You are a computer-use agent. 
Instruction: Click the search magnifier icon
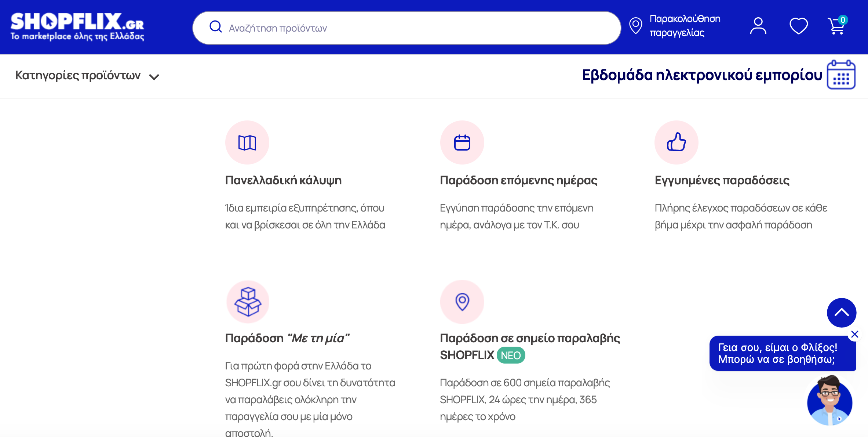[215, 26]
